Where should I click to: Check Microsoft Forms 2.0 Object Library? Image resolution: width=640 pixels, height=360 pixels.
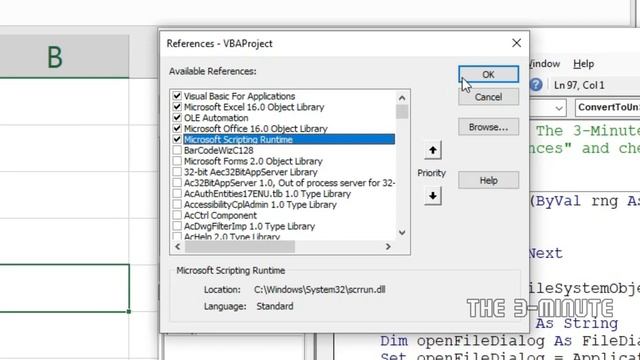click(177, 161)
